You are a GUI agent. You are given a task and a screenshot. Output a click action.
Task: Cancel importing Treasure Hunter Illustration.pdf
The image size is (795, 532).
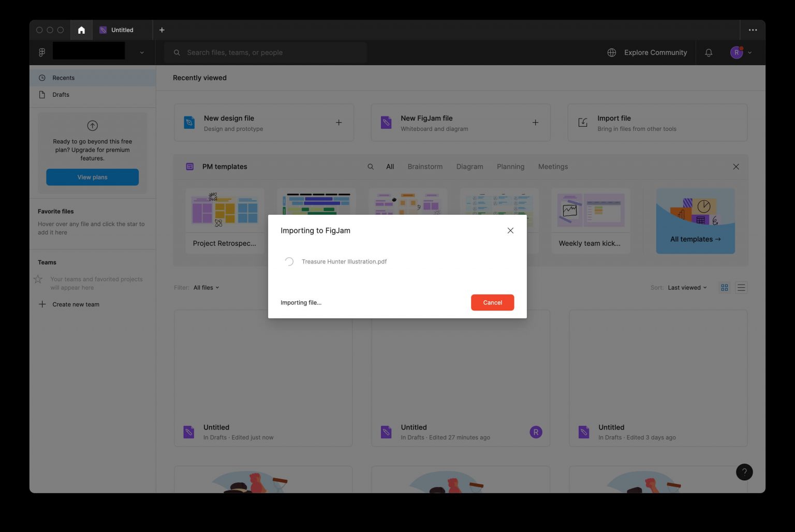pos(492,302)
